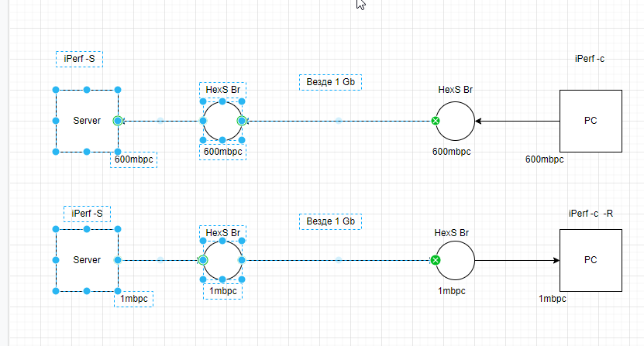Click the green-ringed handle on the top Server's right edge
The image size is (644, 346).
pos(118,121)
